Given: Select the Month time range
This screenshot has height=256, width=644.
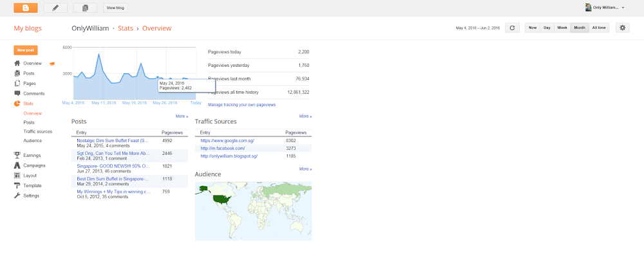Looking at the screenshot, I should 580,28.
